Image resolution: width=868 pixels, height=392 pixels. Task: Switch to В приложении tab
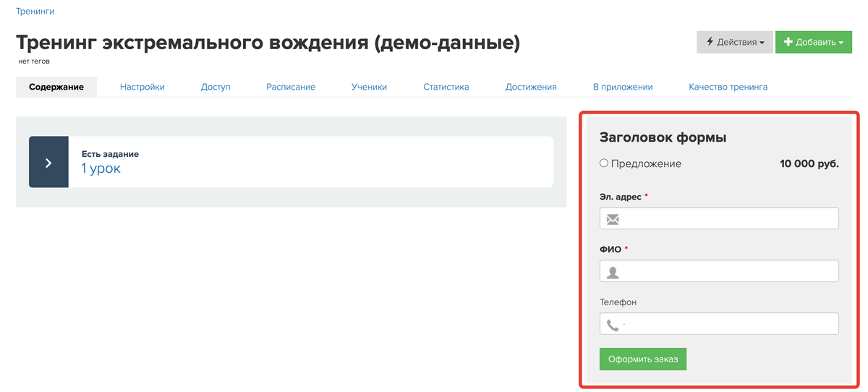[623, 87]
